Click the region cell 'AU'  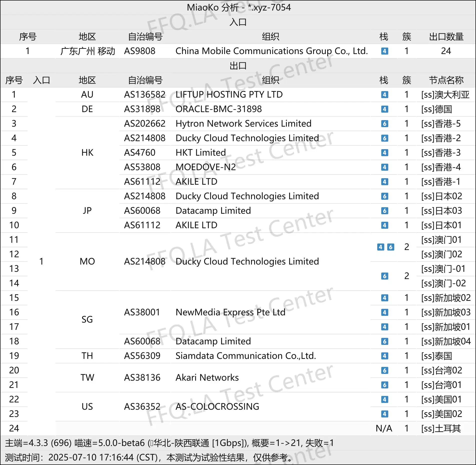tap(87, 95)
